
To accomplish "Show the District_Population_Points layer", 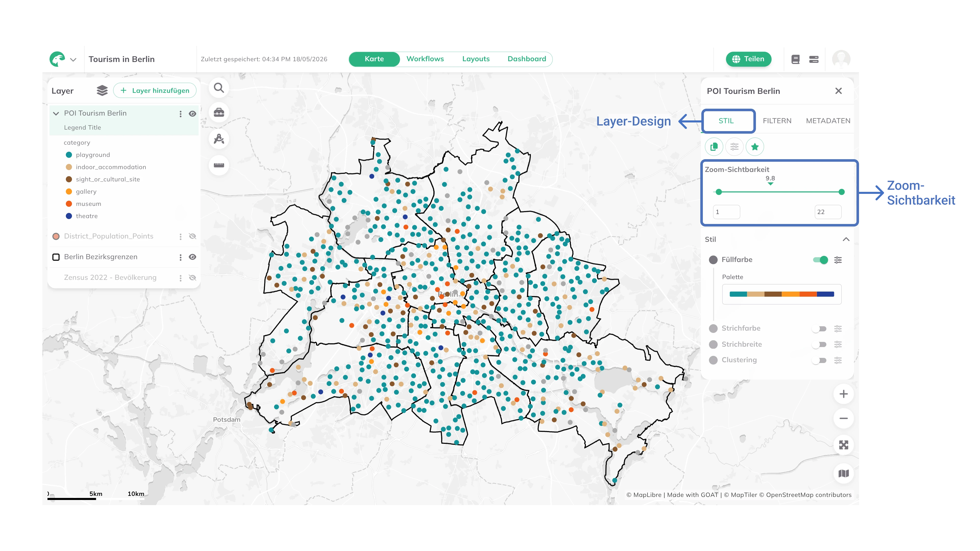I will [192, 236].
